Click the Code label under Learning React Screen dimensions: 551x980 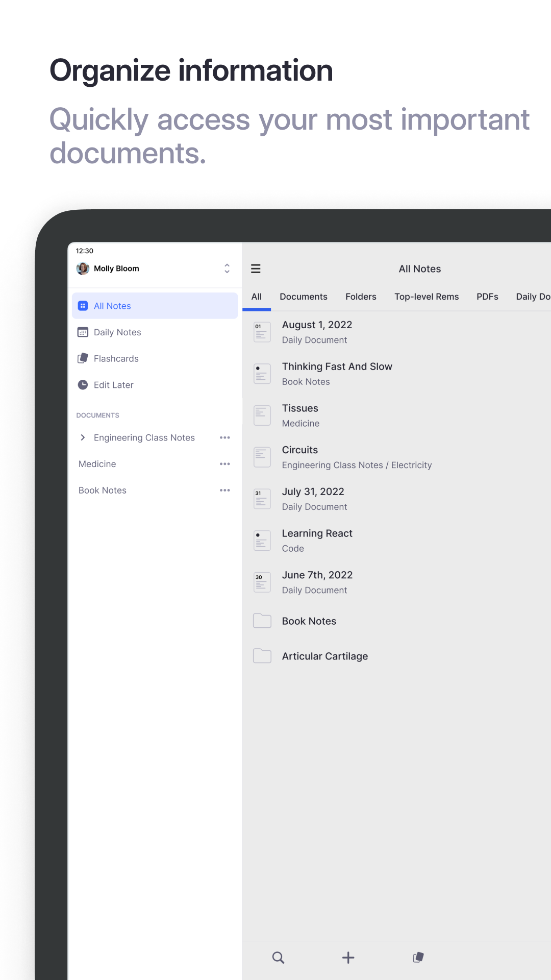coord(293,548)
